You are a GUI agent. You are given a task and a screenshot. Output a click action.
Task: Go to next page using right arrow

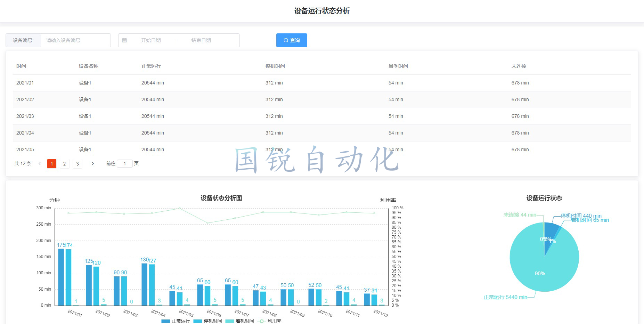pos(93,164)
